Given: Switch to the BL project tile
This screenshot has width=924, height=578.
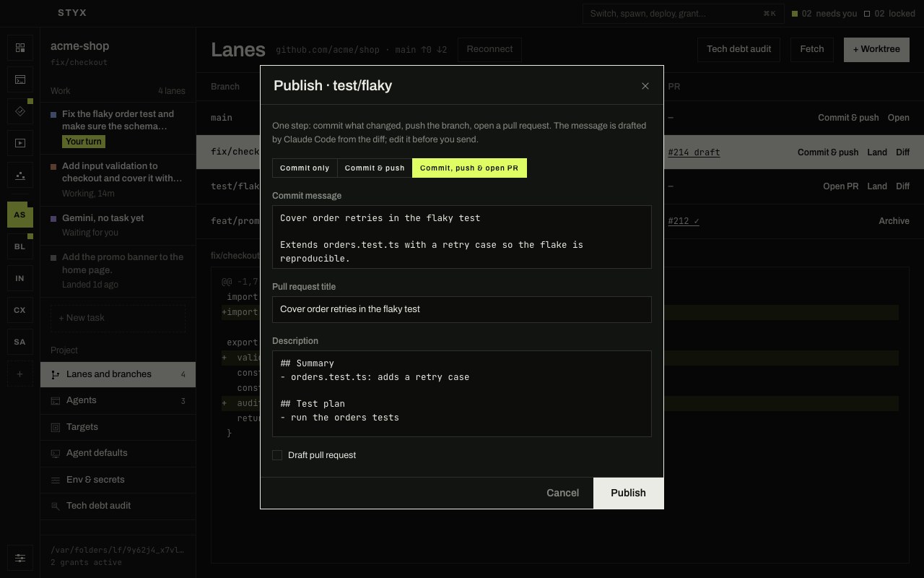Looking at the screenshot, I should point(19,246).
